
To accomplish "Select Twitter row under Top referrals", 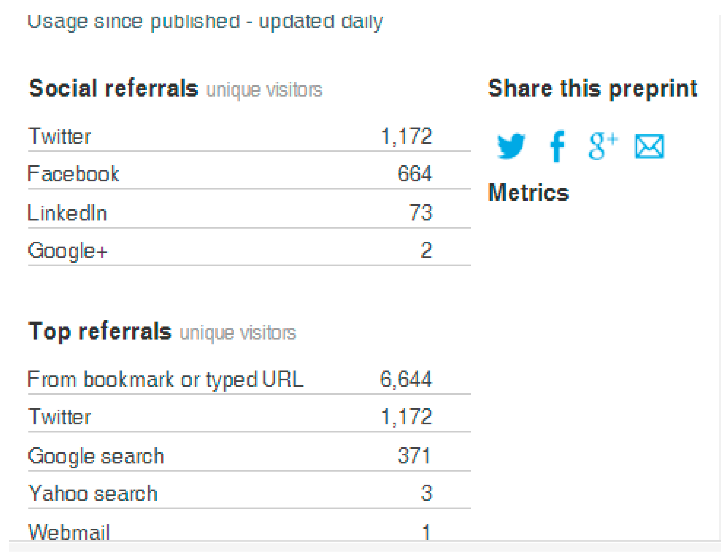I will pos(60,417).
